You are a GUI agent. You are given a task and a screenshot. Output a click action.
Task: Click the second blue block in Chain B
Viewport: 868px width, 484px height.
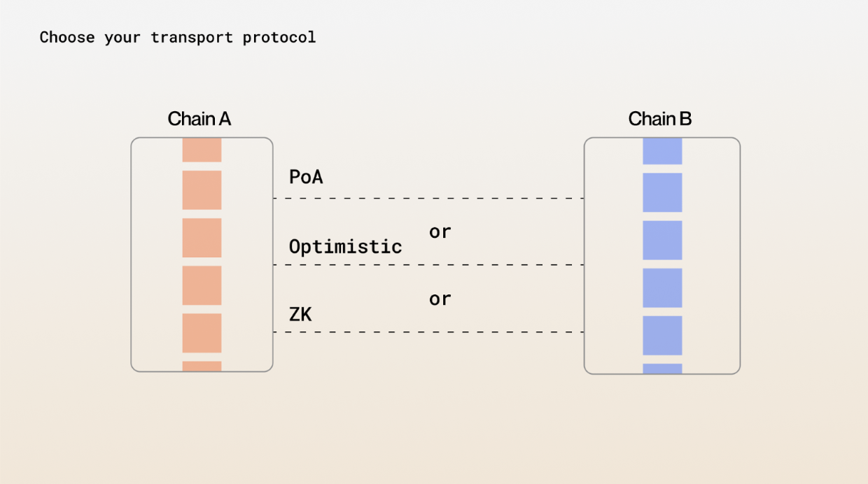(662, 192)
